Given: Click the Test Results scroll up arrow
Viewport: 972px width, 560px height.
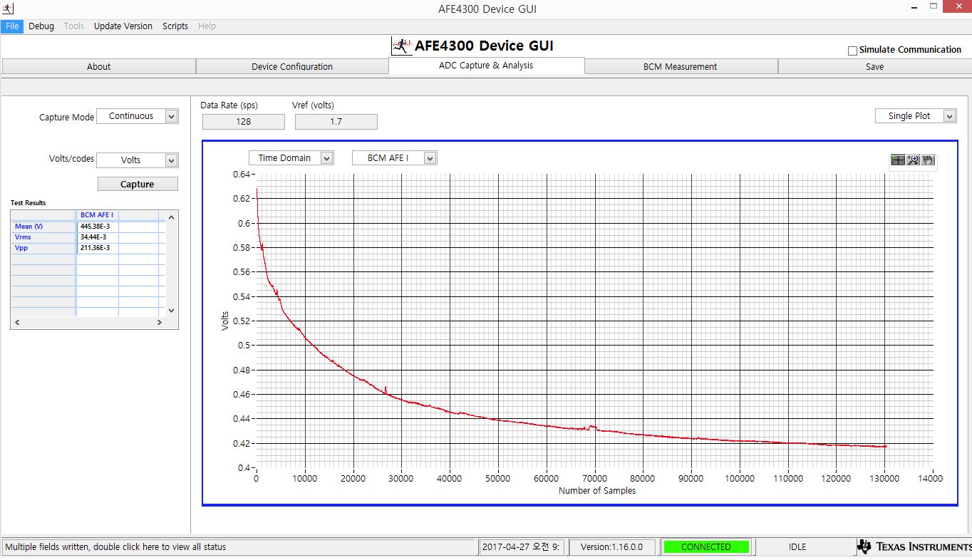Looking at the screenshot, I should point(171,217).
